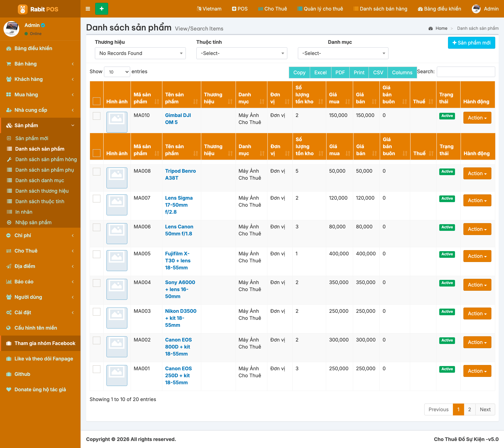Click the Admin avatar in the top bar
This screenshot has width=504, height=448.
click(476, 9)
